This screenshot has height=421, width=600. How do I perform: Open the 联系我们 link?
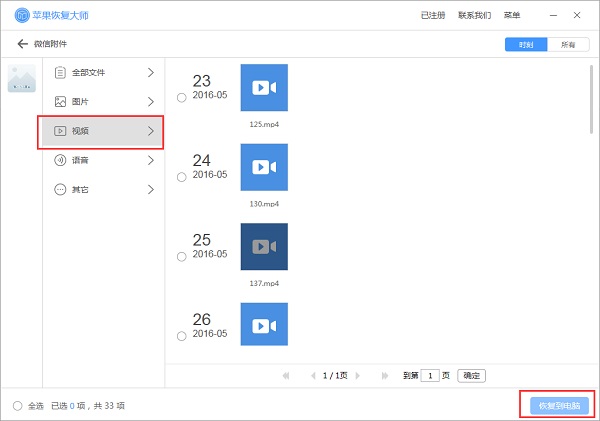click(474, 15)
